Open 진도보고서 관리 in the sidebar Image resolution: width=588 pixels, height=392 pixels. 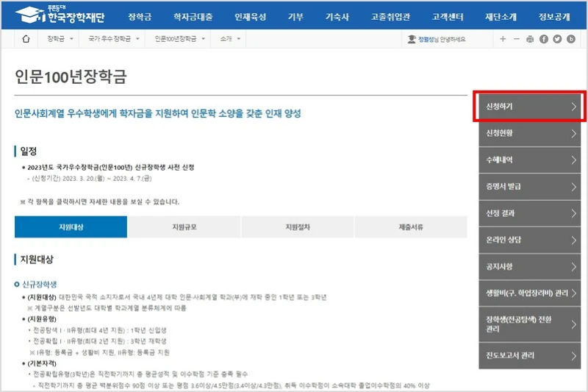[529, 356]
